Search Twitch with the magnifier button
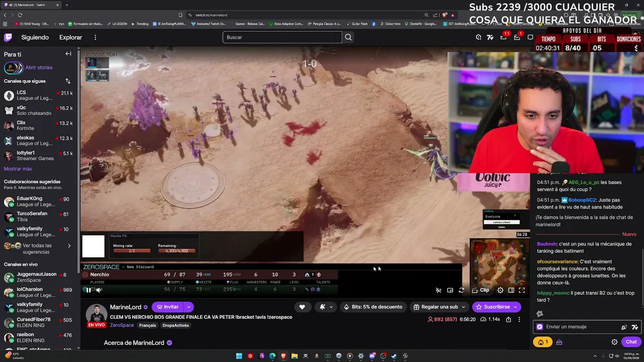The width and height of the screenshot is (644, 362). [x=348, y=37]
